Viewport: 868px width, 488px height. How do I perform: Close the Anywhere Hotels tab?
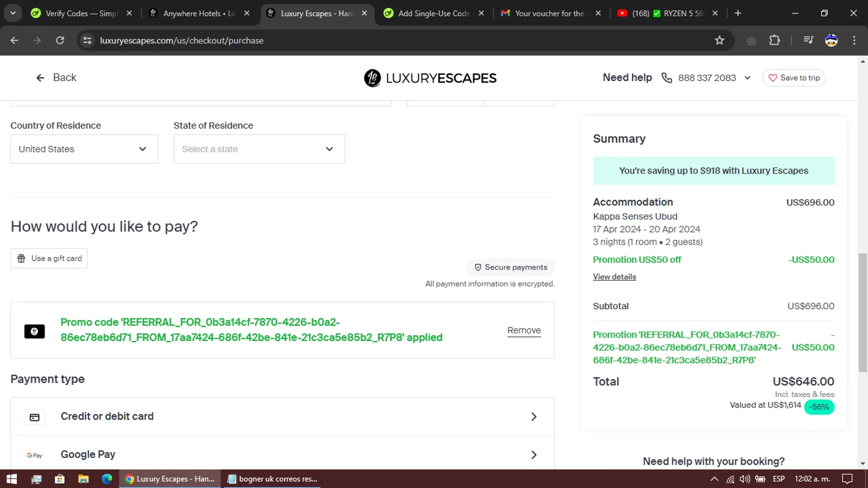[x=247, y=13]
